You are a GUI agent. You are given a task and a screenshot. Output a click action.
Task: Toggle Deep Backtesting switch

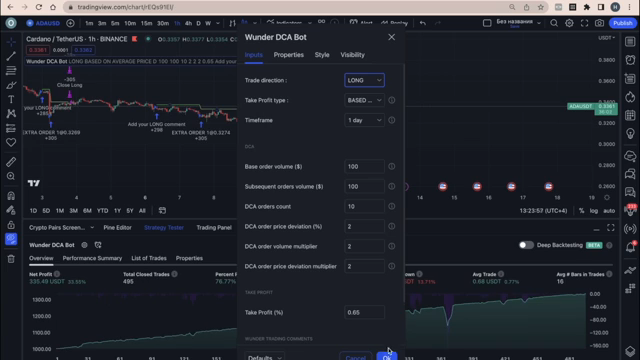click(526, 245)
